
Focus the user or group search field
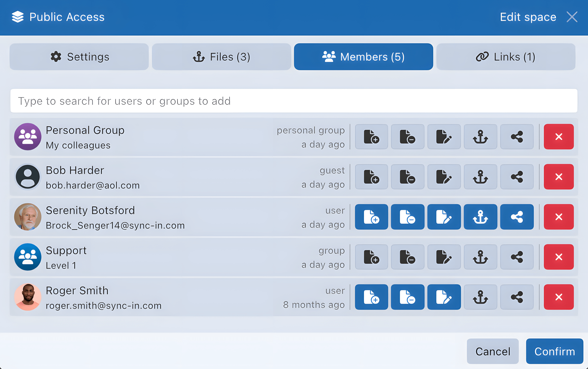coord(294,101)
